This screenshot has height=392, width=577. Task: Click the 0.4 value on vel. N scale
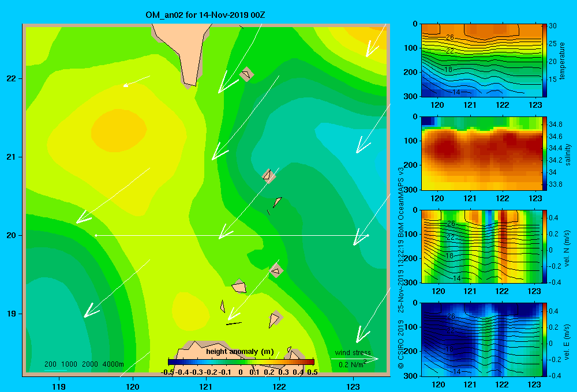point(553,218)
